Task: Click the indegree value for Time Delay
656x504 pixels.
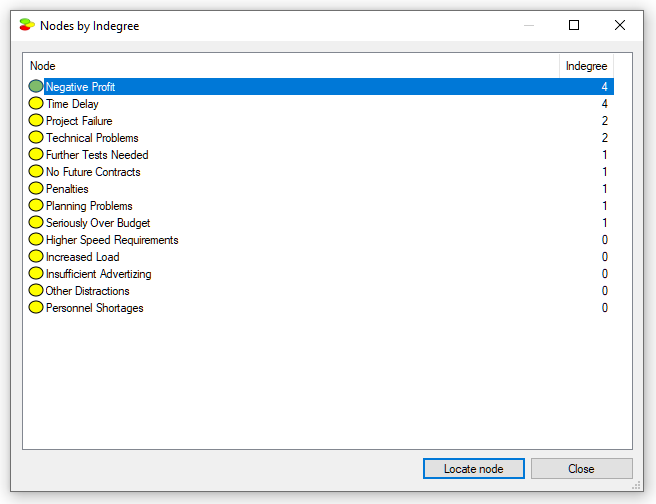Action: tap(605, 104)
